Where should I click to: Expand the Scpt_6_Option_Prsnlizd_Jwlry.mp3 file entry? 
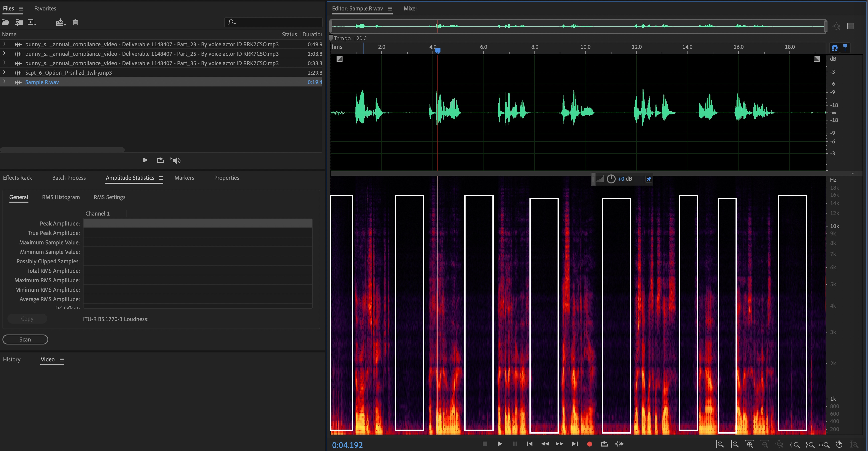(4, 72)
